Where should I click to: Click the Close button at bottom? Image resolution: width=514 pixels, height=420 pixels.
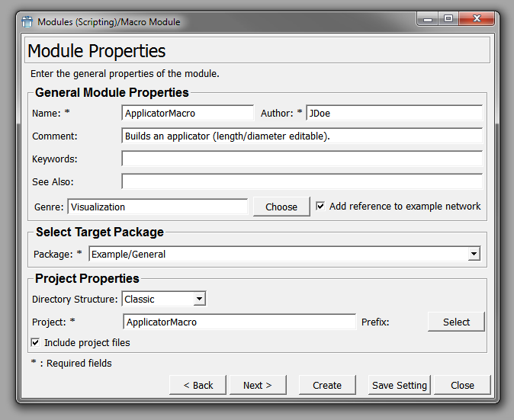click(462, 385)
